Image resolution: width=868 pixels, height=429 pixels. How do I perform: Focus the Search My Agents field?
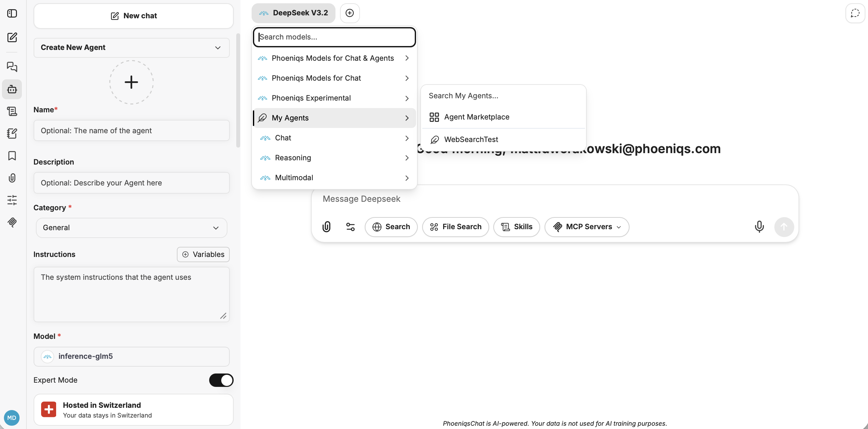pyautogui.click(x=504, y=96)
